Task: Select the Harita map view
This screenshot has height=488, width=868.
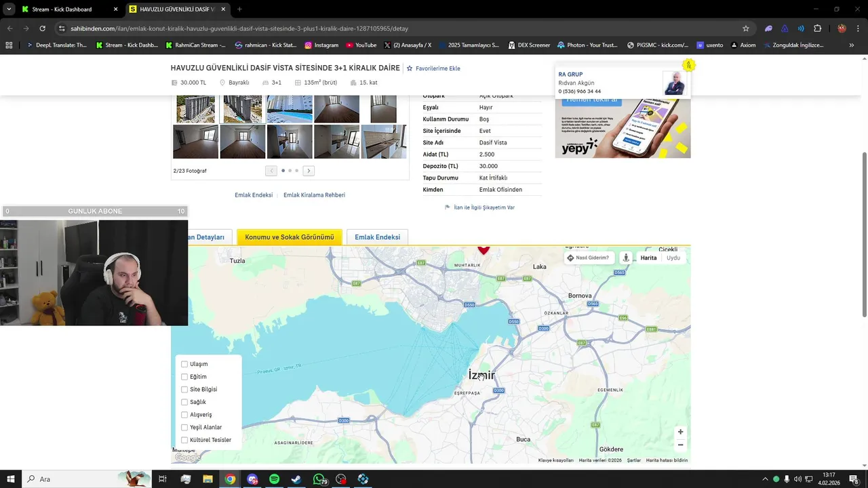Action: 648,258
